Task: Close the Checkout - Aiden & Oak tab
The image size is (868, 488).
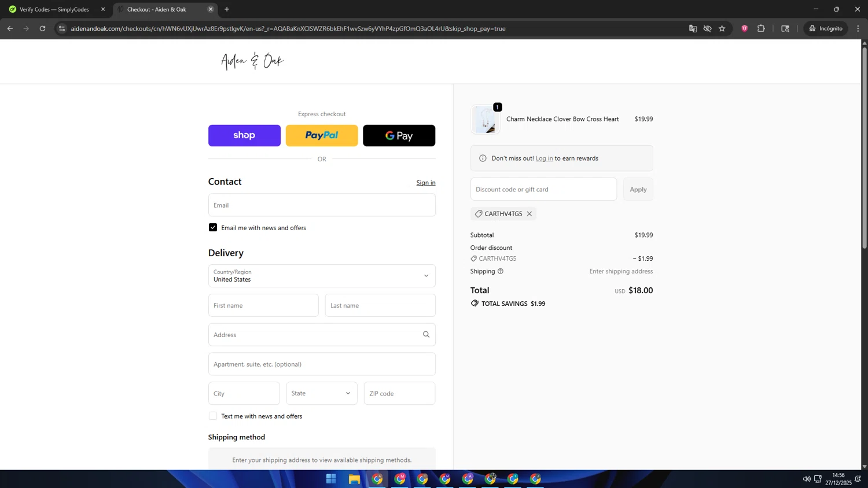Action: coord(211,9)
